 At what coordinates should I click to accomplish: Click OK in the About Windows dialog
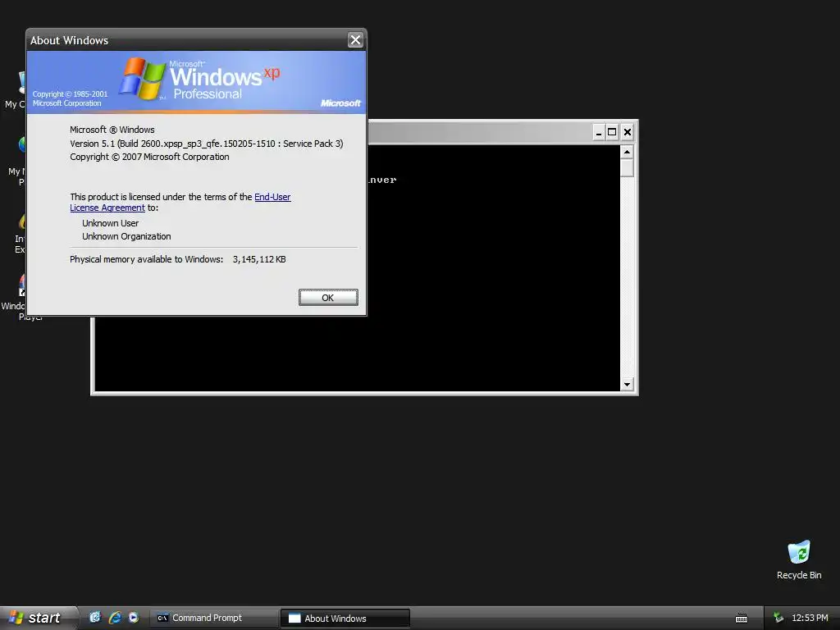point(328,297)
